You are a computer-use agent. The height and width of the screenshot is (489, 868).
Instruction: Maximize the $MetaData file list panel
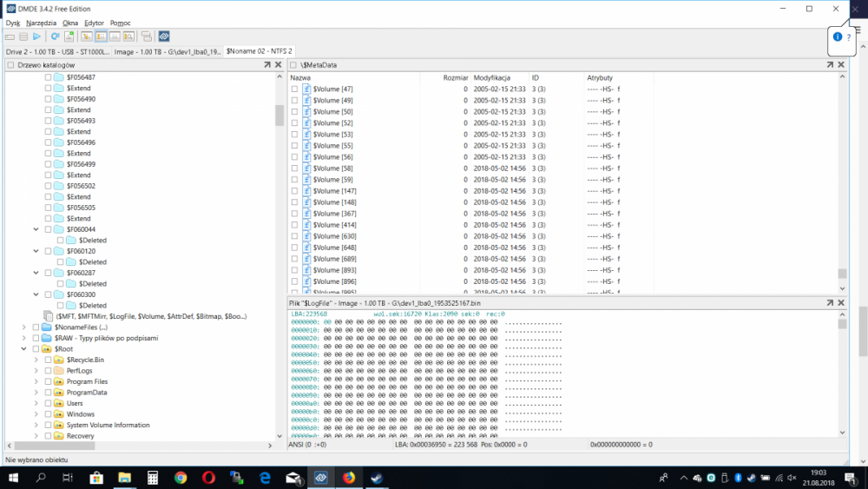[830, 65]
